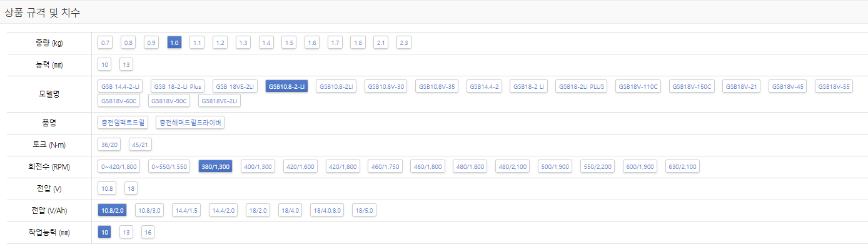
Task: Pick 13 mm under 능력
Action: [126, 64]
